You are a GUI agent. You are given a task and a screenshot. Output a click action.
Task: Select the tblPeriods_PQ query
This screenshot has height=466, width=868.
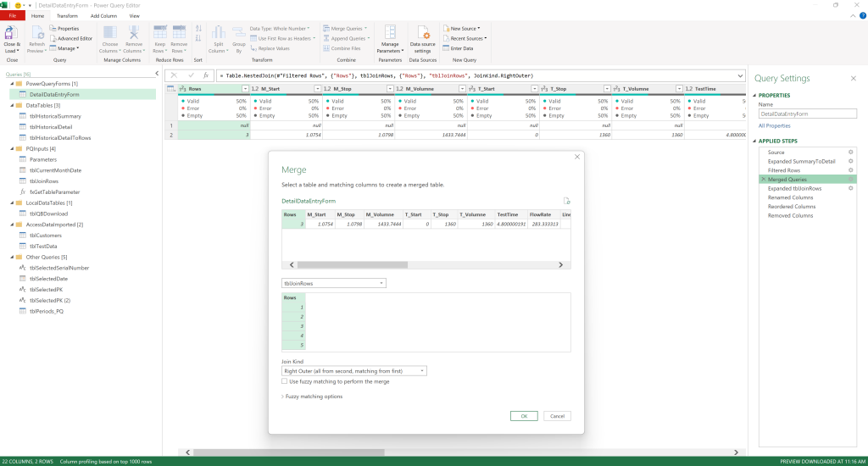(x=46, y=312)
